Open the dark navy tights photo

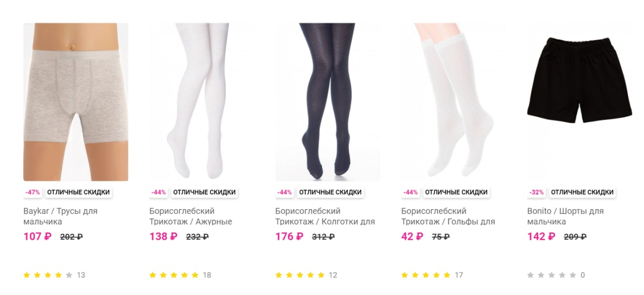(328, 102)
